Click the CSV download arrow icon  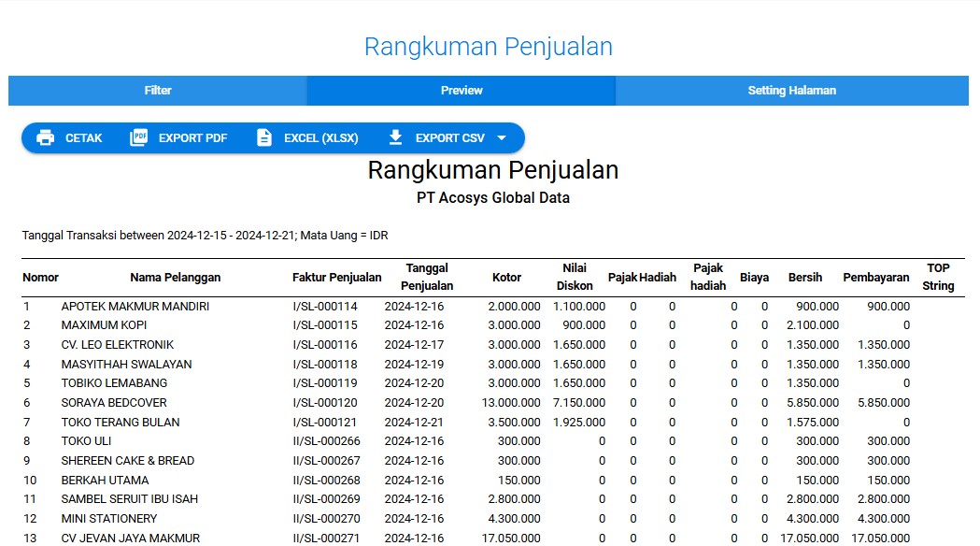[x=395, y=138]
